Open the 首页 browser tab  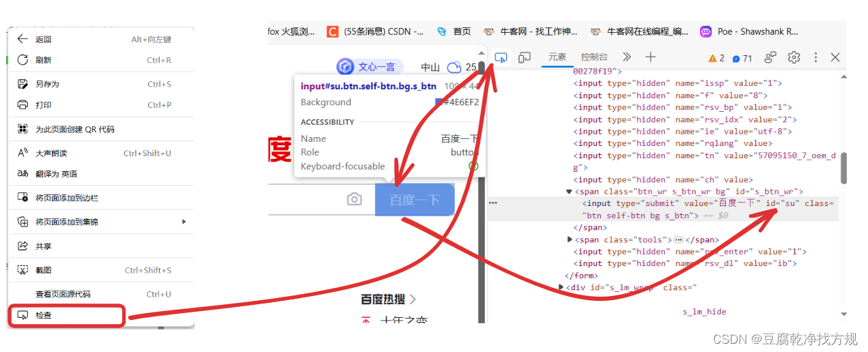[454, 31]
